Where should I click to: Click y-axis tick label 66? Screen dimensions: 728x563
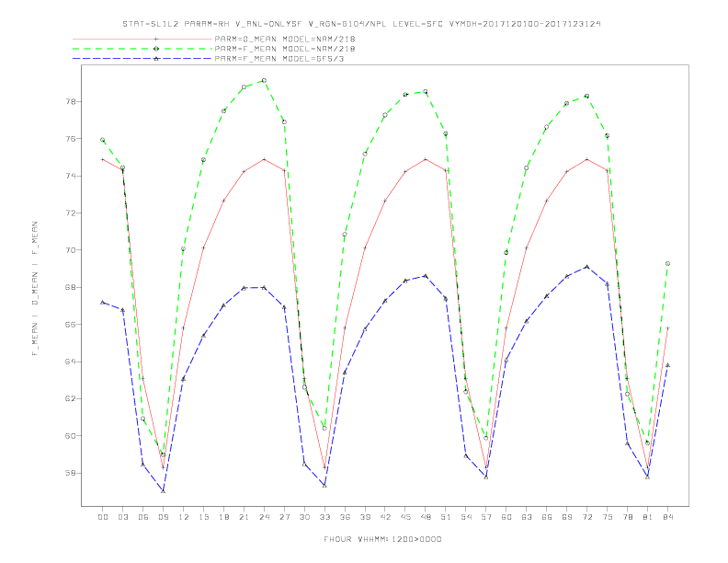[71, 325]
